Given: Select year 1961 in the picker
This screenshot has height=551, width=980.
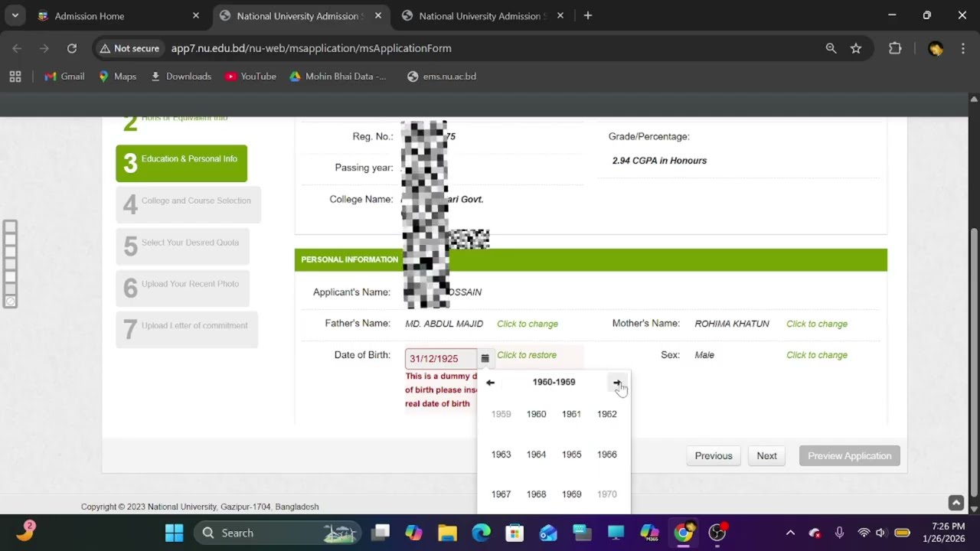Looking at the screenshot, I should [x=571, y=414].
